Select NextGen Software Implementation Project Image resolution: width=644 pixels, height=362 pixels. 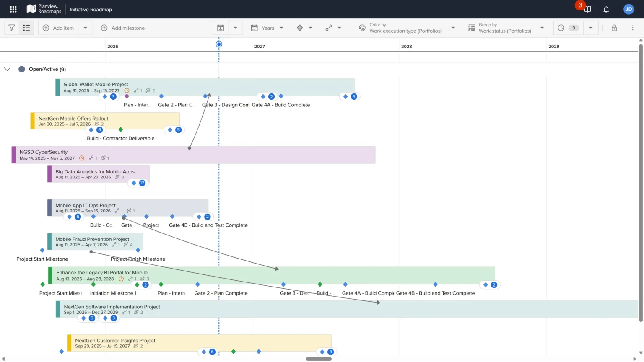tap(347, 309)
